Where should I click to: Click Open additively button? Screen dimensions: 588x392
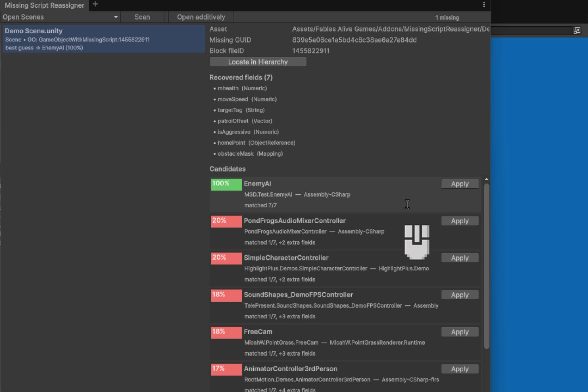click(201, 17)
